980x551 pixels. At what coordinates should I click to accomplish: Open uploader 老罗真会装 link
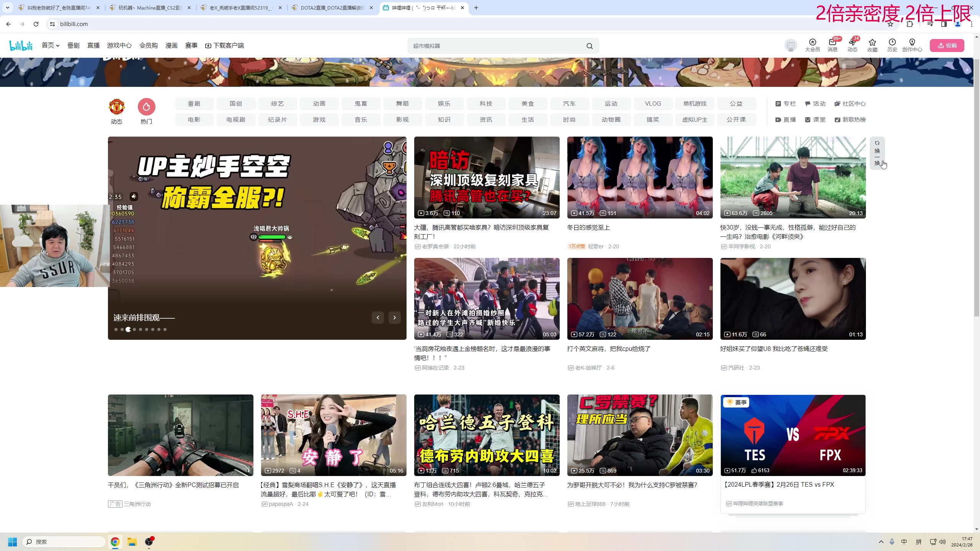coord(436,246)
